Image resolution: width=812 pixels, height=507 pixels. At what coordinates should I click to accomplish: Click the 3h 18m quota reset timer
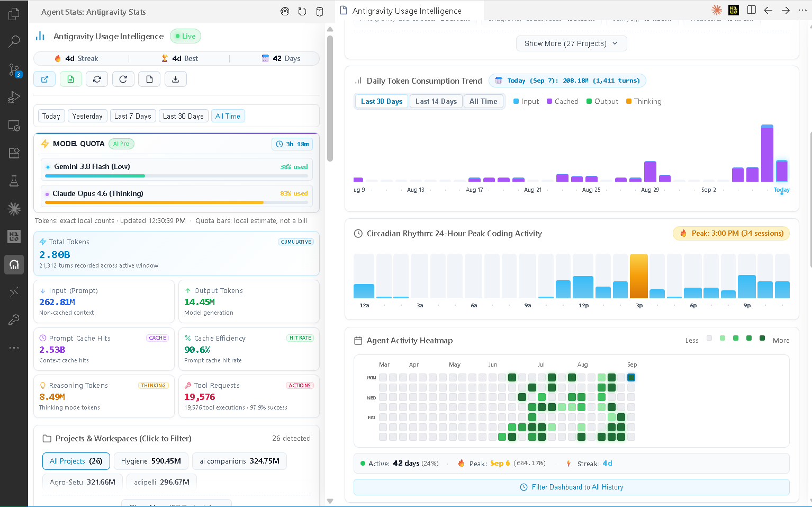[x=292, y=144]
